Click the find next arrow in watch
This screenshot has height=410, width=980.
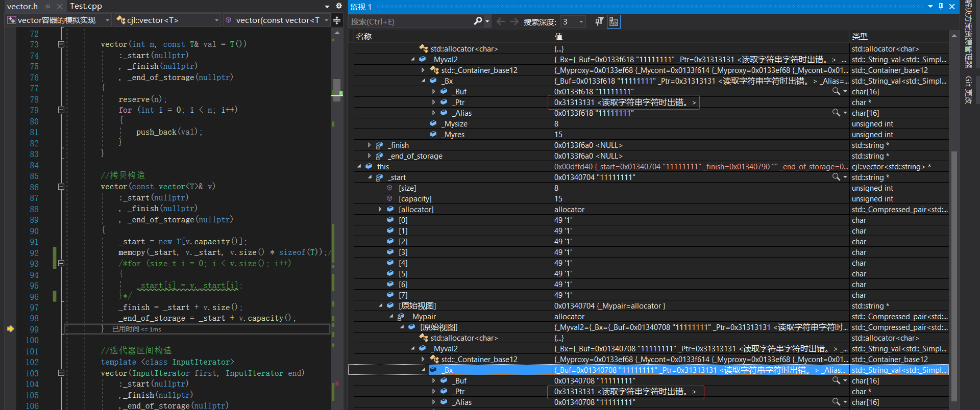tap(514, 21)
